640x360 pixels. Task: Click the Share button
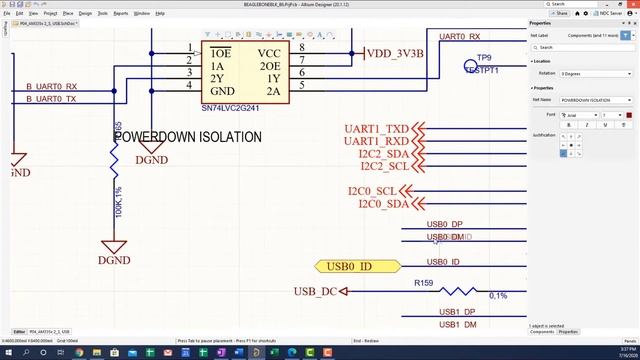tap(560, 13)
